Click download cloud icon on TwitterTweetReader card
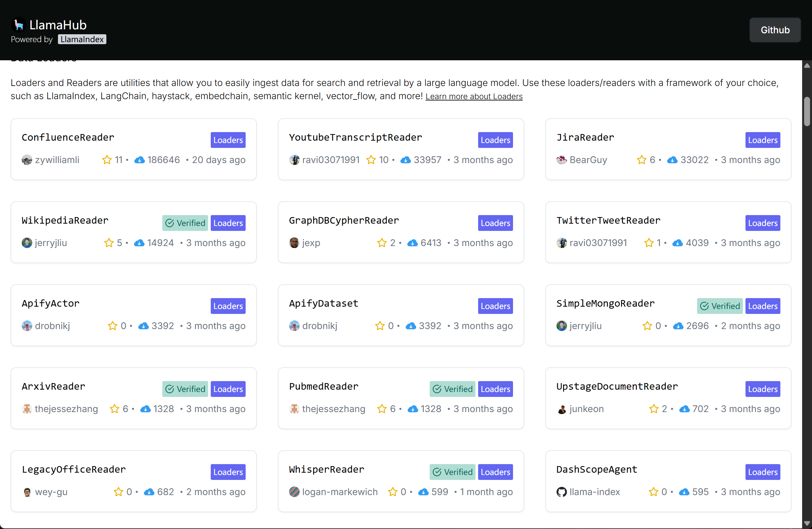 (678, 243)
